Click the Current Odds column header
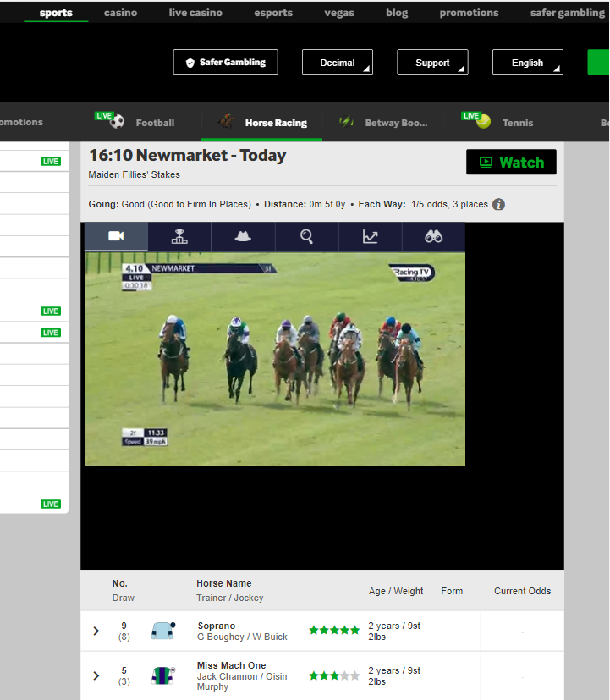Screen dimensions: 610x700 click(x=522, y=591)
